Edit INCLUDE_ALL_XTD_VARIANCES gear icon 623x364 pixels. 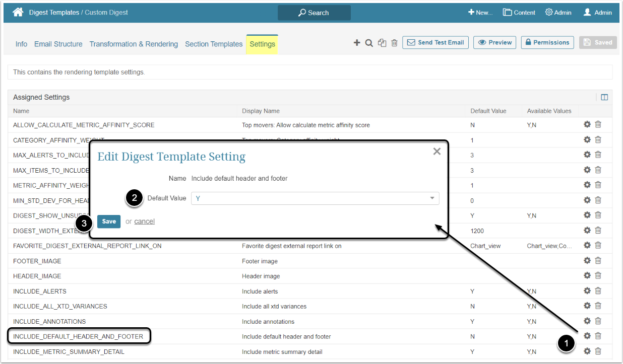coord(587,306)
